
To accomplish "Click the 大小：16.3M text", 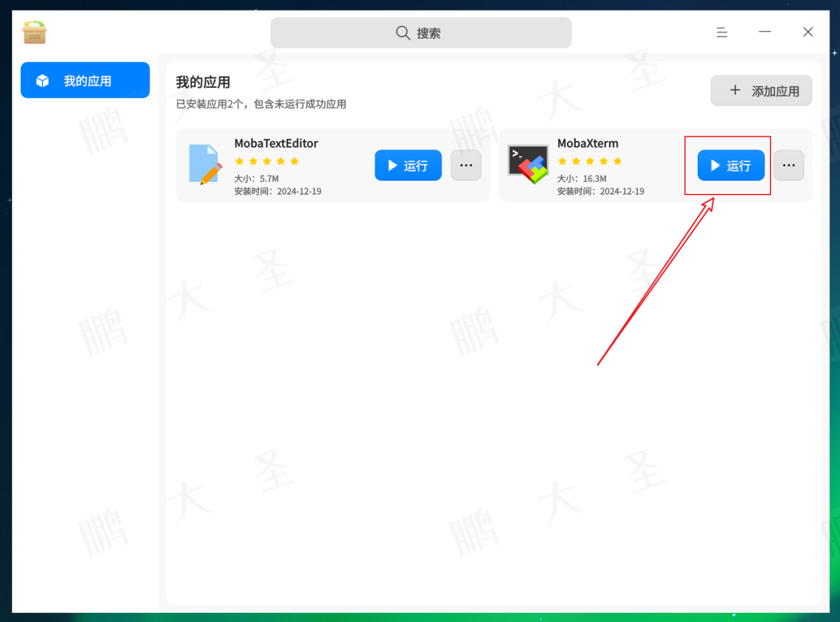I will pos(582,179).
